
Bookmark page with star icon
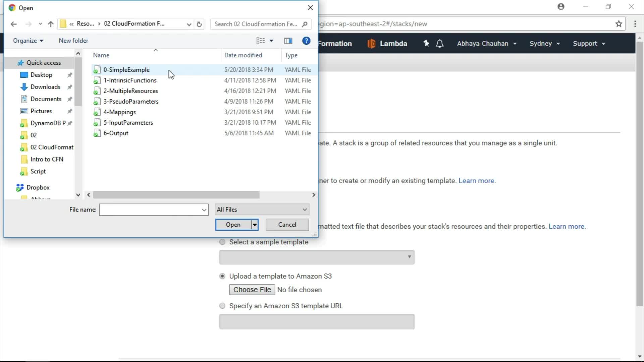pyautogui.click(x=619, y=24)
